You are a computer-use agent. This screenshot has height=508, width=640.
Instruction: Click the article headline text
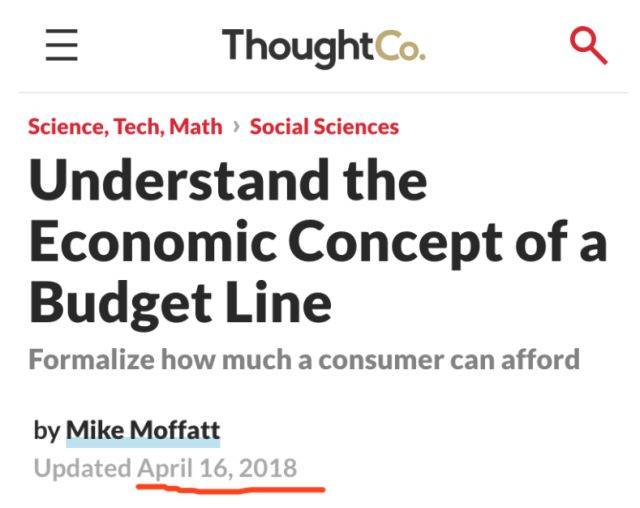(x=318, y=241)
